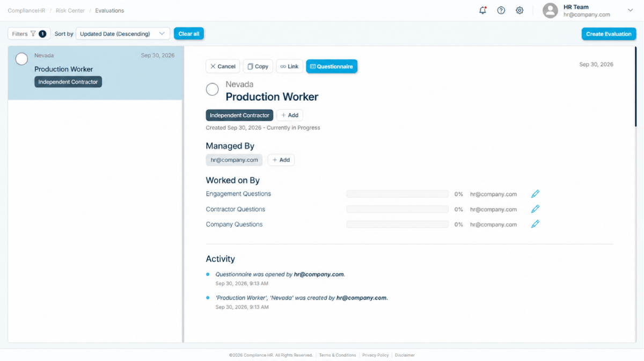Add a tag next to Independent Contractor

point(290,115)
